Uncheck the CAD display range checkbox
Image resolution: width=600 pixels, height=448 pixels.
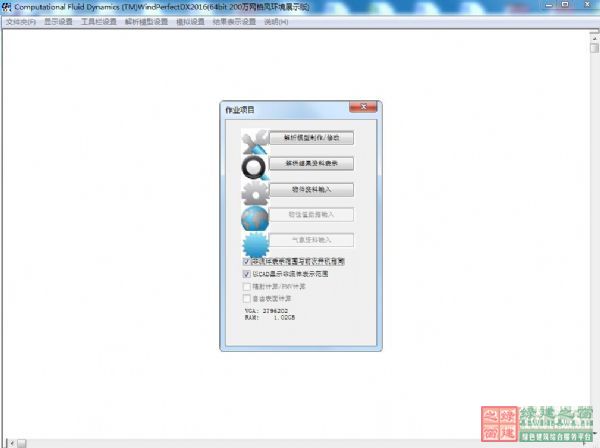[x=247, y=273]
